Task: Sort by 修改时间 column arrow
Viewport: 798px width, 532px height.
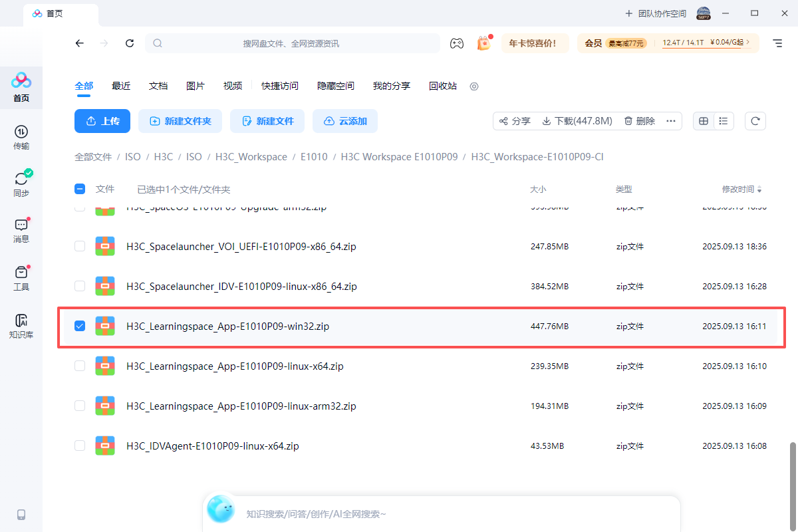Action: coord(760,190)
